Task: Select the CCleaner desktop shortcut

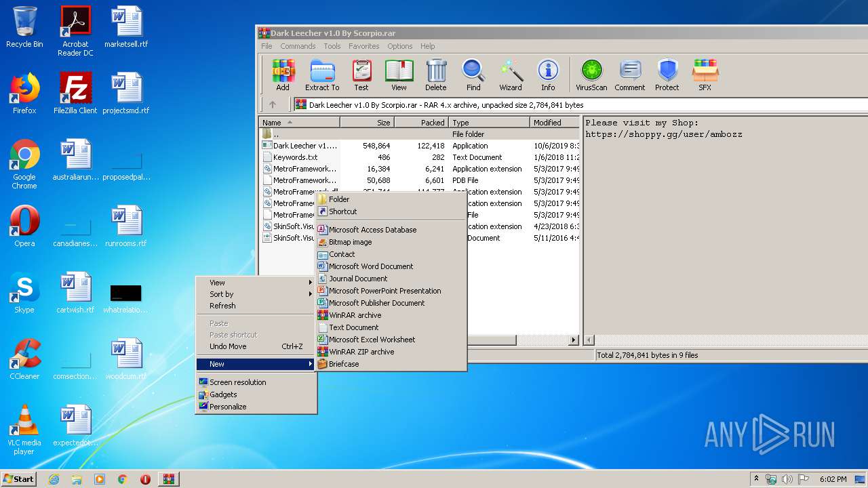Action: 24,359
